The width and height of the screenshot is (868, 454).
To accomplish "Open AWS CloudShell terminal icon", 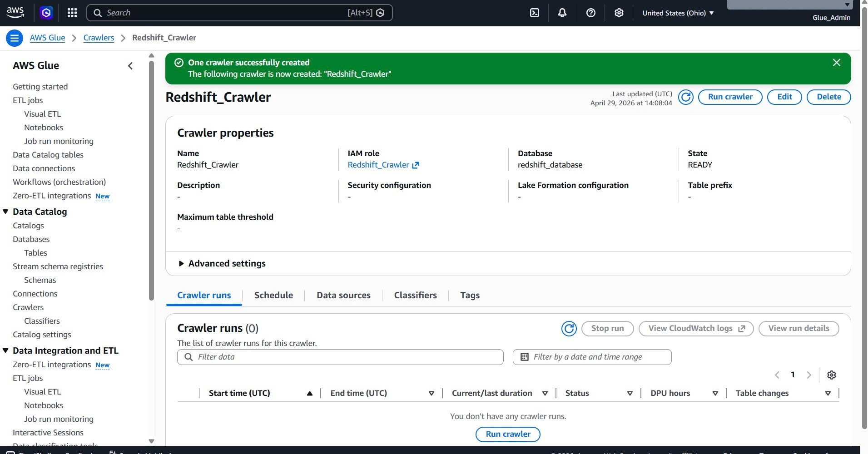I will coord(535,13).
